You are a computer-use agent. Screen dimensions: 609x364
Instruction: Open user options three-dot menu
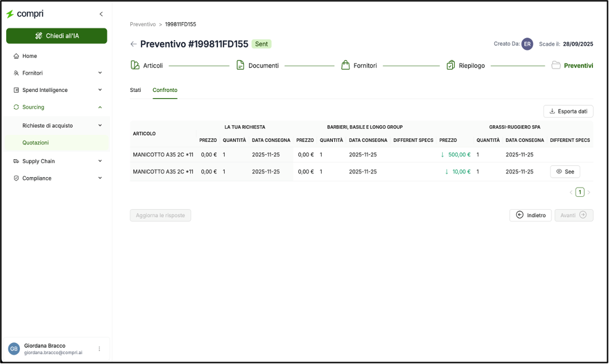[x=99, y=349]
